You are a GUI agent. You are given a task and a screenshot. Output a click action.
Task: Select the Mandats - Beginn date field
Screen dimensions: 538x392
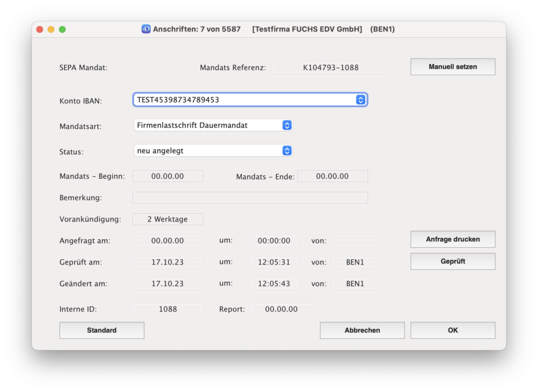coord(168,176)
